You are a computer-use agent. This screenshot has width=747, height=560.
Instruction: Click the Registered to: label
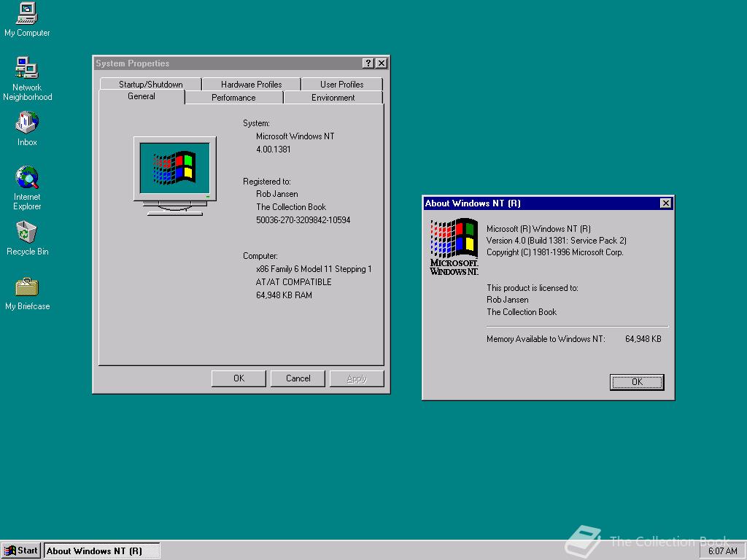[x=266, y=182]
